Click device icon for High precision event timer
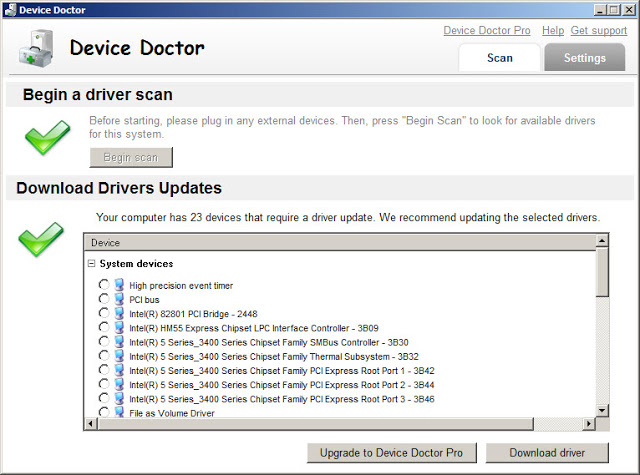 [119, 284]
